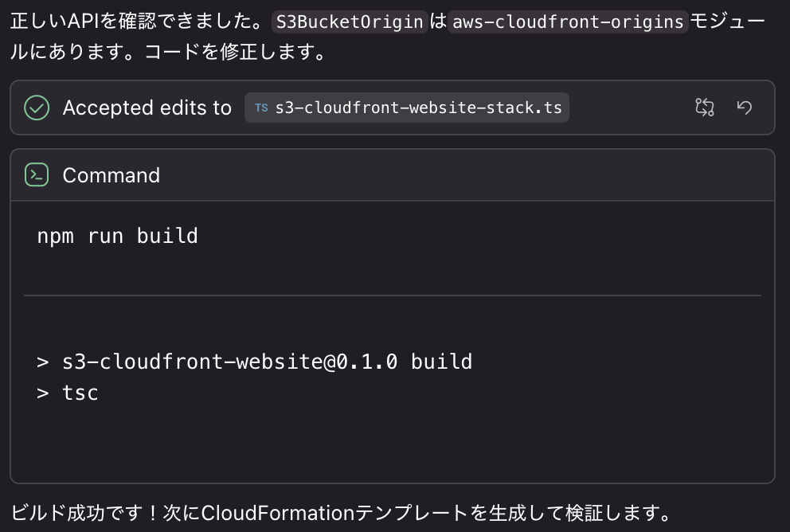790x532 pixels.
Task: Click the aws-cloudfront-origins inline code
Action: (x=568, y=22)
